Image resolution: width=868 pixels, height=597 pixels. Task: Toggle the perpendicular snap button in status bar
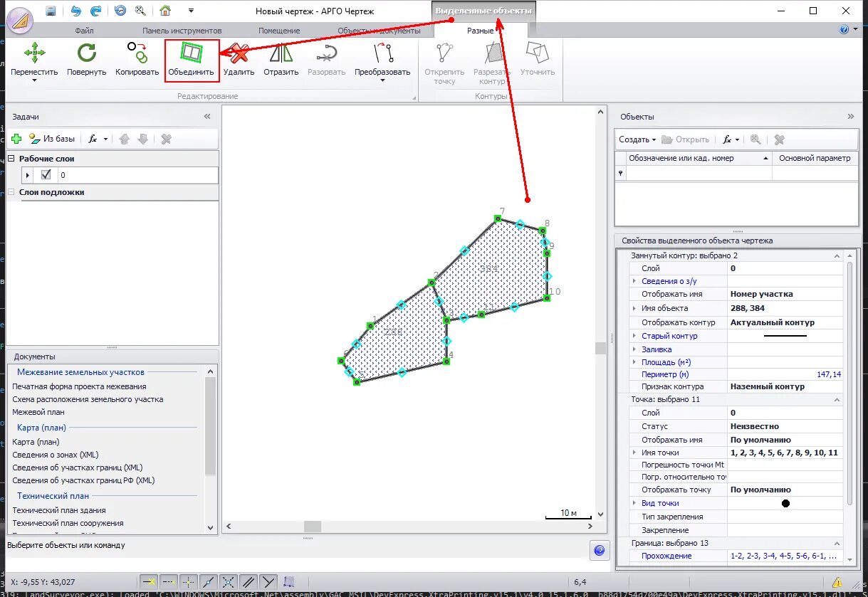268,582
